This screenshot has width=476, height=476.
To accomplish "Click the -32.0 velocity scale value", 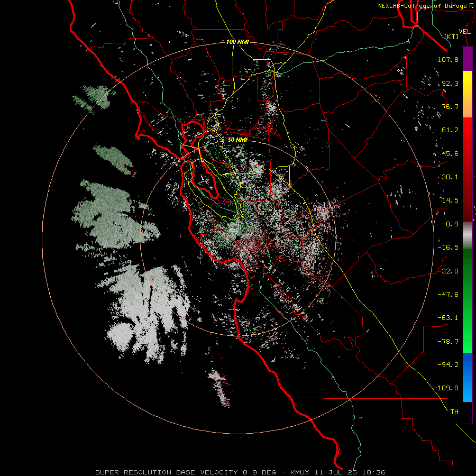I will [448, 271].
